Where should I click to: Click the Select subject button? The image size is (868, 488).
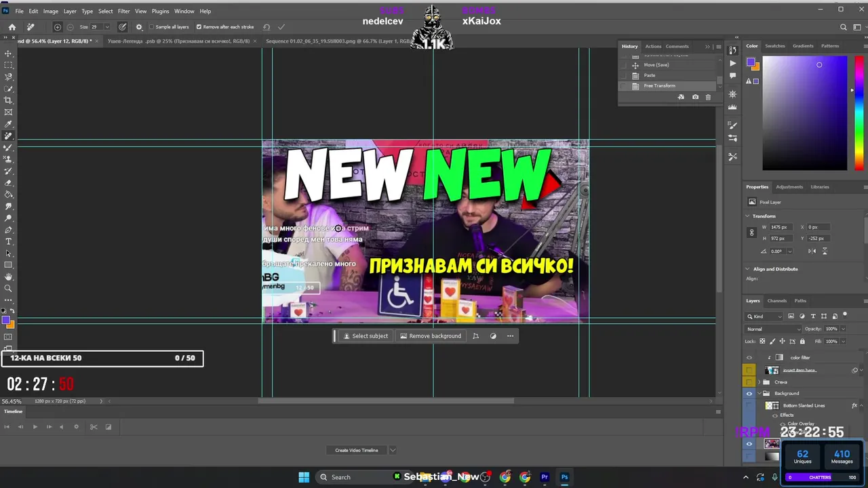365,336
